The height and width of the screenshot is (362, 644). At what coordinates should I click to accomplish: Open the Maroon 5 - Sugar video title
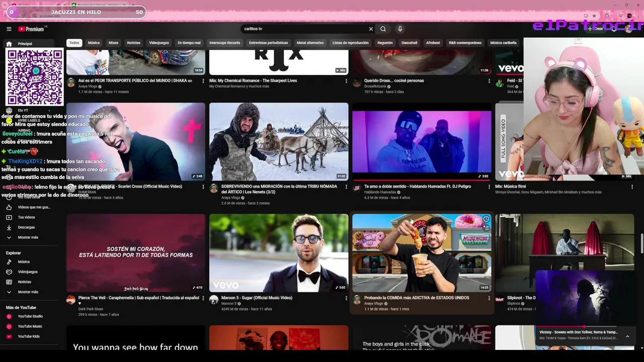(257, 298)
